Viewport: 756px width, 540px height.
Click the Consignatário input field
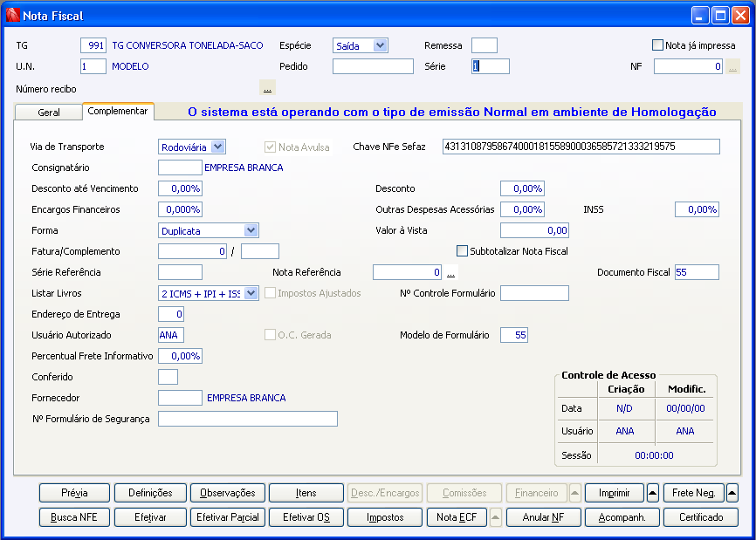[180, 167]
